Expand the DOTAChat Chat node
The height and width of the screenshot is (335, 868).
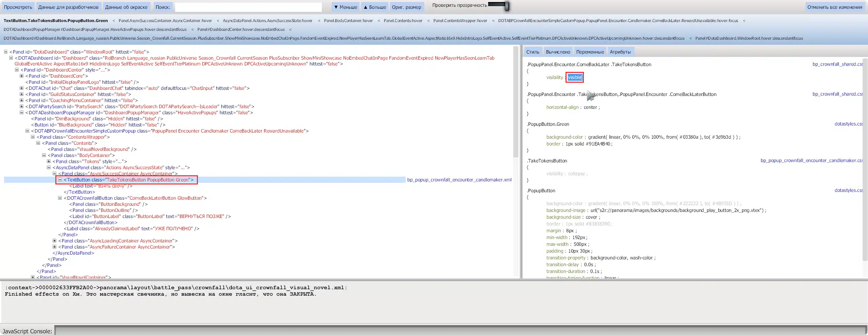22,88
